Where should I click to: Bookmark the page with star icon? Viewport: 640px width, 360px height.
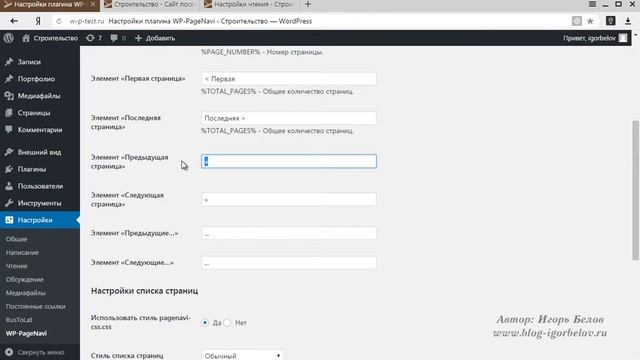pyautogui.click(x=590, y=21)
